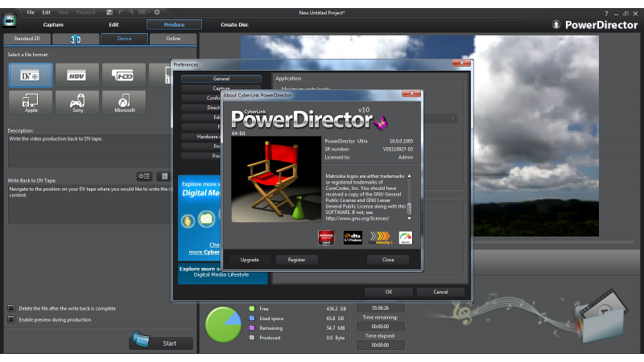Screen dimensions: 644x362
Task: Click the help question mark icon
Action: coord(606,14)
